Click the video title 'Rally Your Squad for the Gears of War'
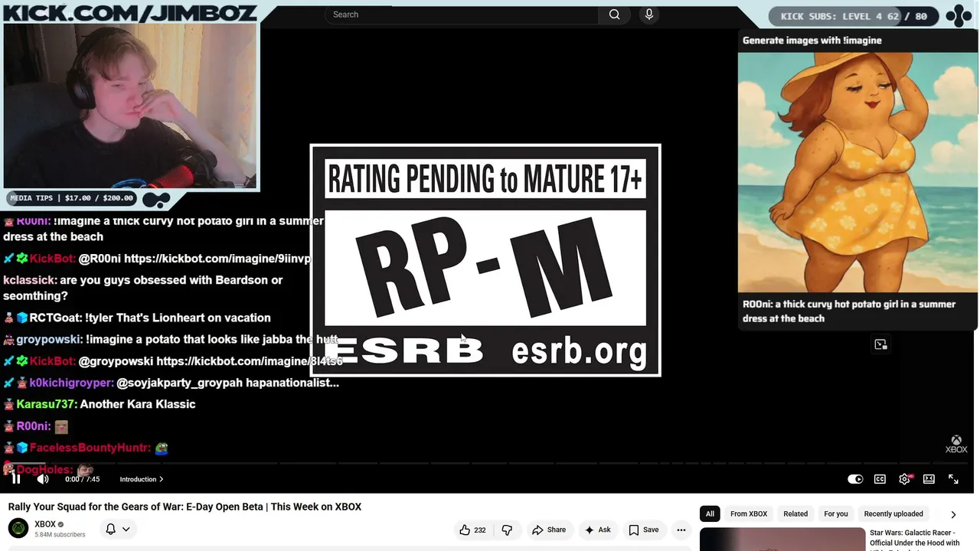Image resolution: width=980 pixels, height=551 pixels. (x=185, y=507)
